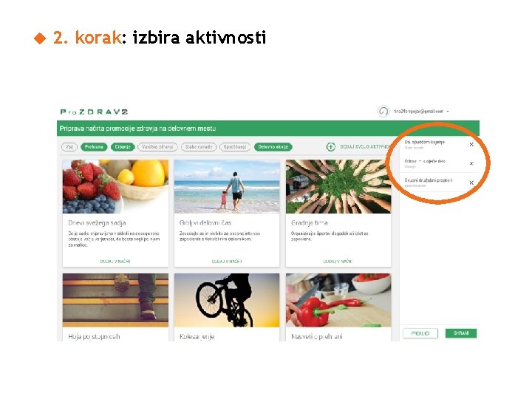Open the 'Hoja po stopnicah' stairs thumbnail
Screen dimensions: 532x399
pos(115,300)
